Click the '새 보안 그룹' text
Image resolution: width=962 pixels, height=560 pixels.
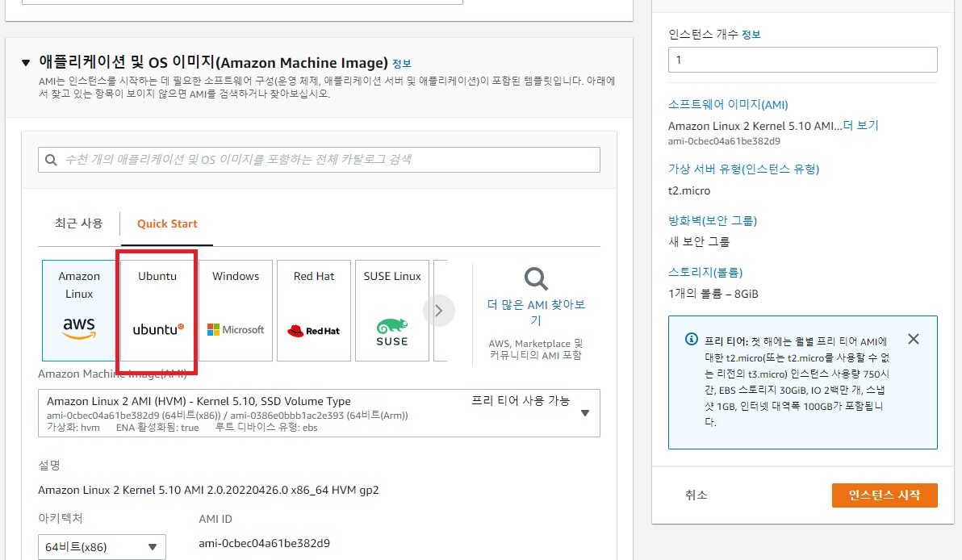click(699, 241)
